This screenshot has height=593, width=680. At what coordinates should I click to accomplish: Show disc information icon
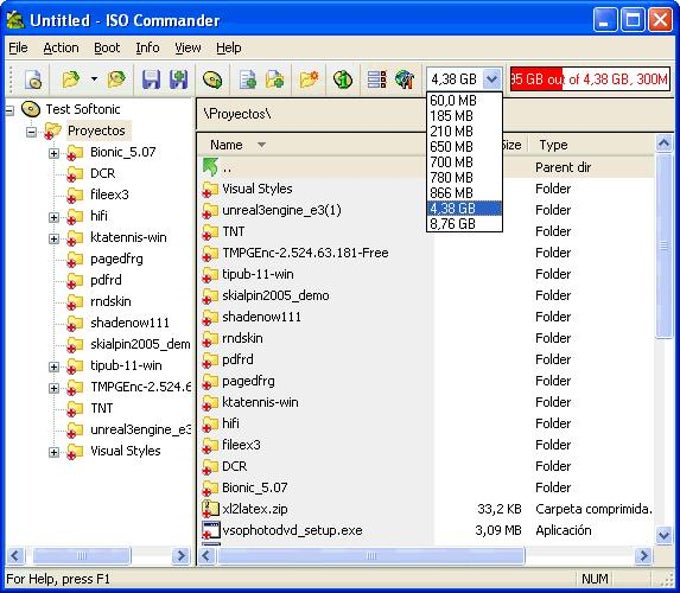[x=343, y=79]
